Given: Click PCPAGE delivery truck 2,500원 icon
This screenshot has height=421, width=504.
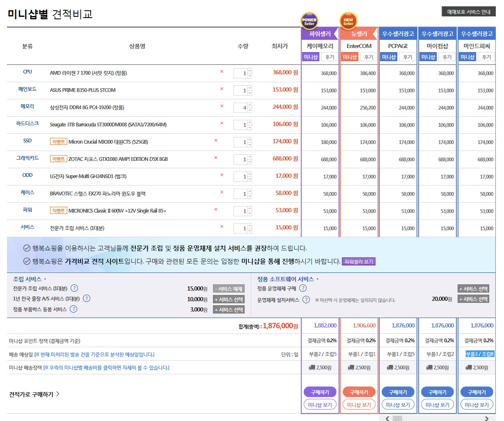Looking at the screenshot, I should [x=389, y=368].
